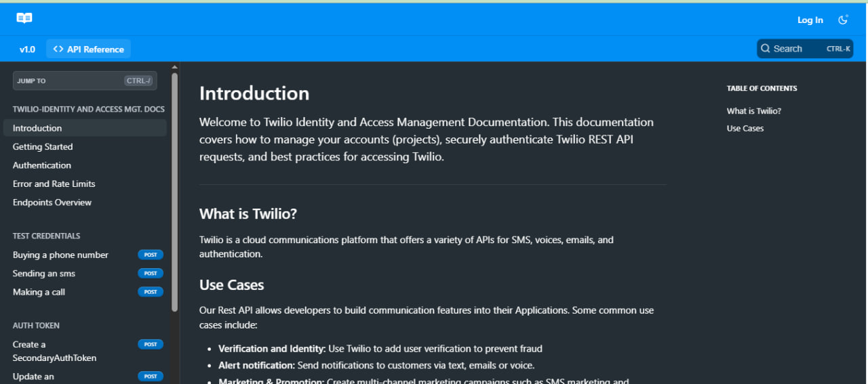Open Create a SecondaryAuthToken endpoint

tap(54, 351)
